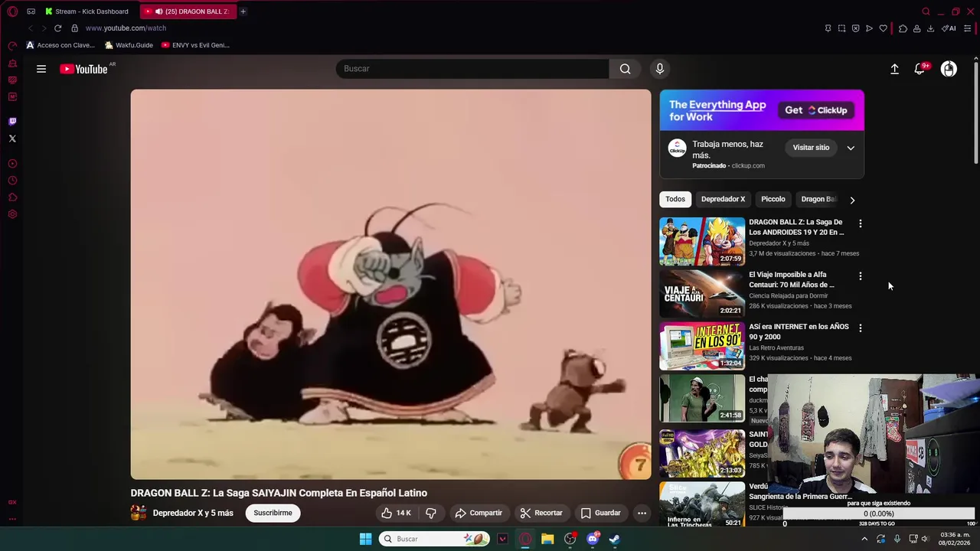Open File Explorer from the taskbar
The width and height of the screenshot is (980, 551).
point(547,539)
